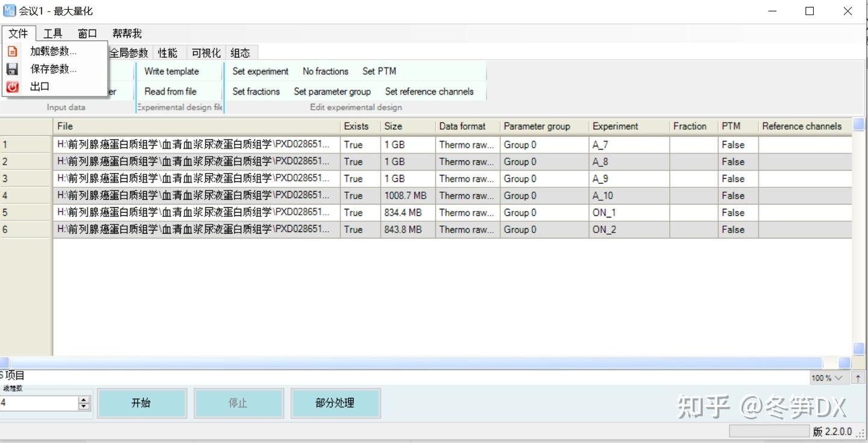Click the 部分处理 partial processing button
Screen dimensions: 868x443
coord(336,403)
